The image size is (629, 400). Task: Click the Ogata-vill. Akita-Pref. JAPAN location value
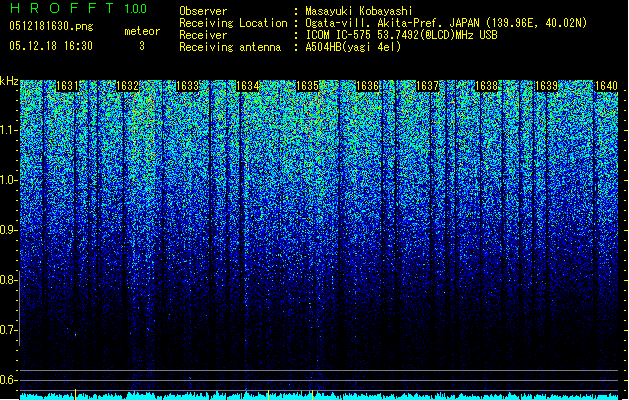[x=446, y=23]
